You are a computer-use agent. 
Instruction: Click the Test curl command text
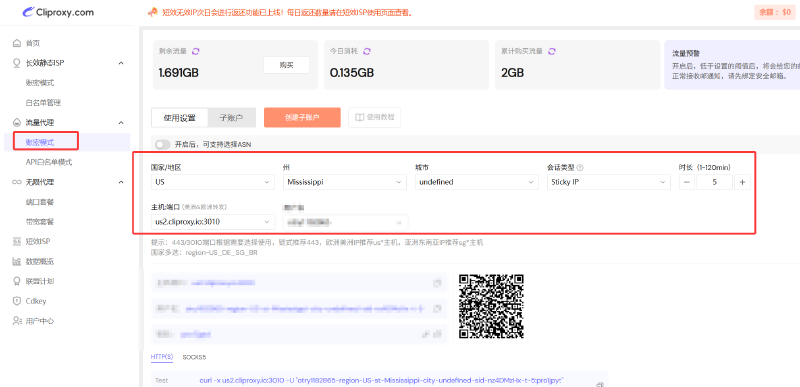(381, 380)
